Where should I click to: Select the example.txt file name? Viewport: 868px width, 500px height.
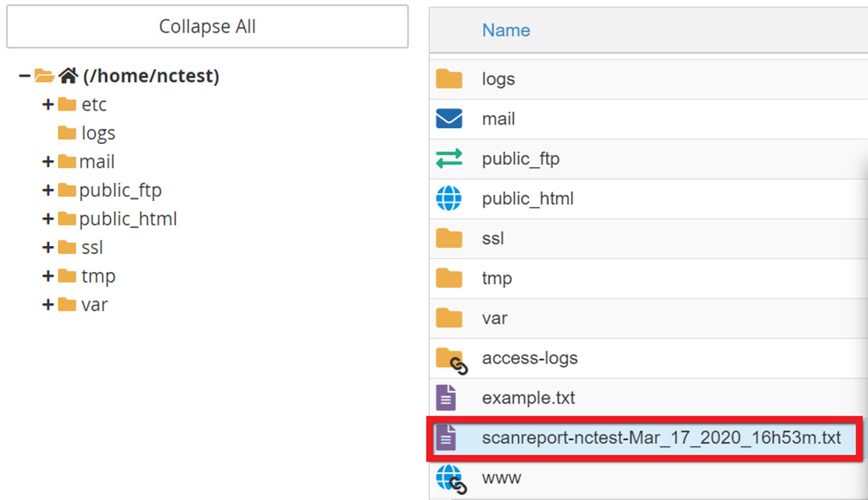tap(529, 398)
